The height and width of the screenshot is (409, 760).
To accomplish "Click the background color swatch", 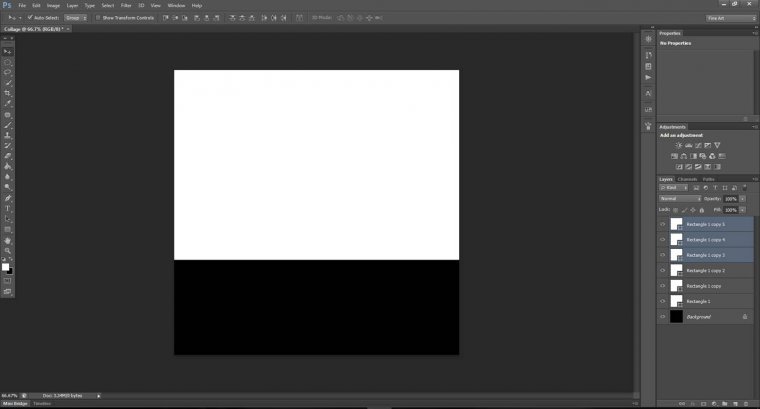I will pyautogui.click(x=10, y=271).
